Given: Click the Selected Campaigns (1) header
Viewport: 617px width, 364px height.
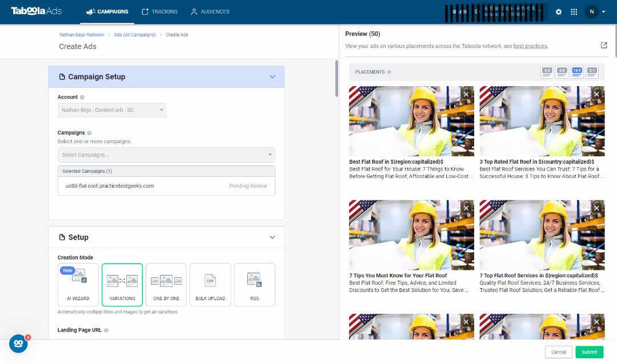Looking at the screenshot, I should [x=166, y=171].
